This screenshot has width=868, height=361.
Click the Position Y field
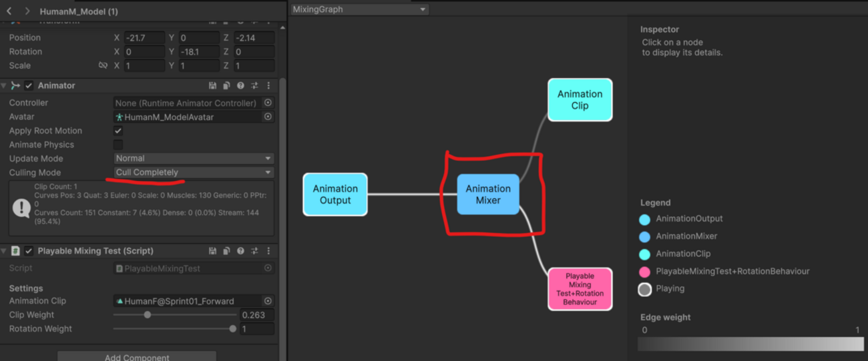coord(199,38)
